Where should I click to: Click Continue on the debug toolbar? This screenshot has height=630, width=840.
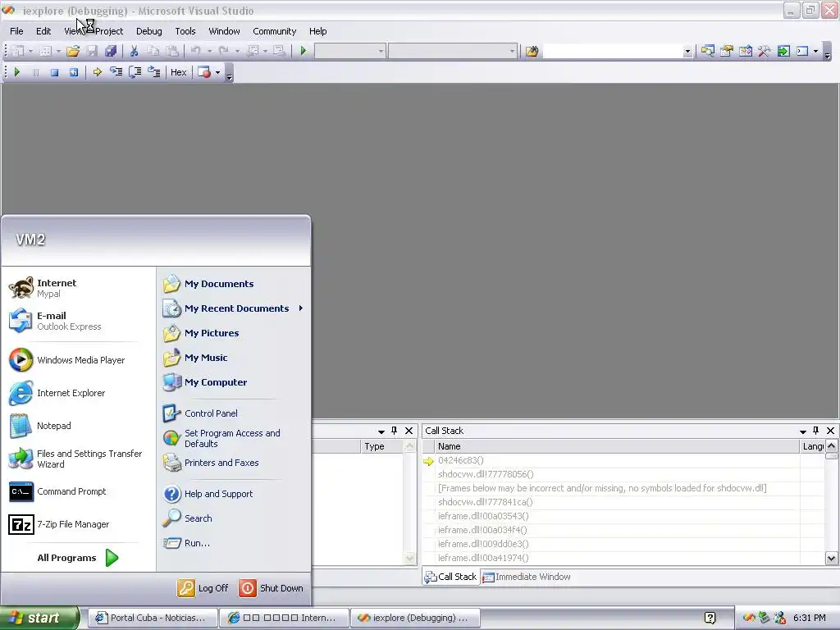[x=17, y=72]
